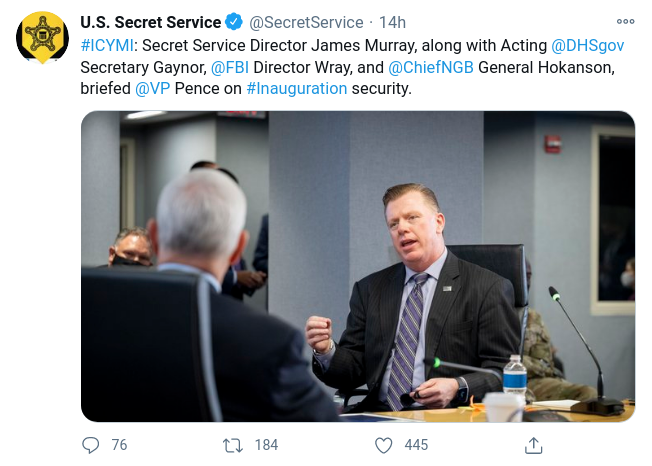
Task: Click the @VP mention link
Action: tap(151, 88)
